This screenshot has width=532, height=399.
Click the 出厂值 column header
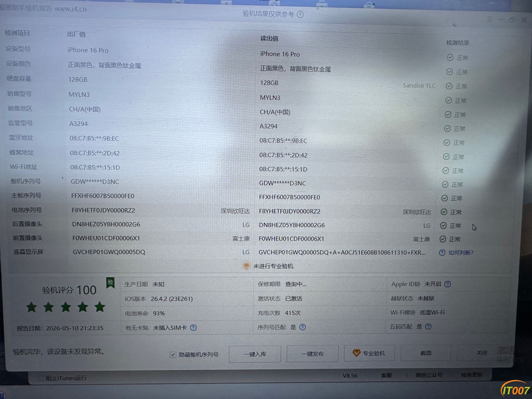(x=76, y=34)
